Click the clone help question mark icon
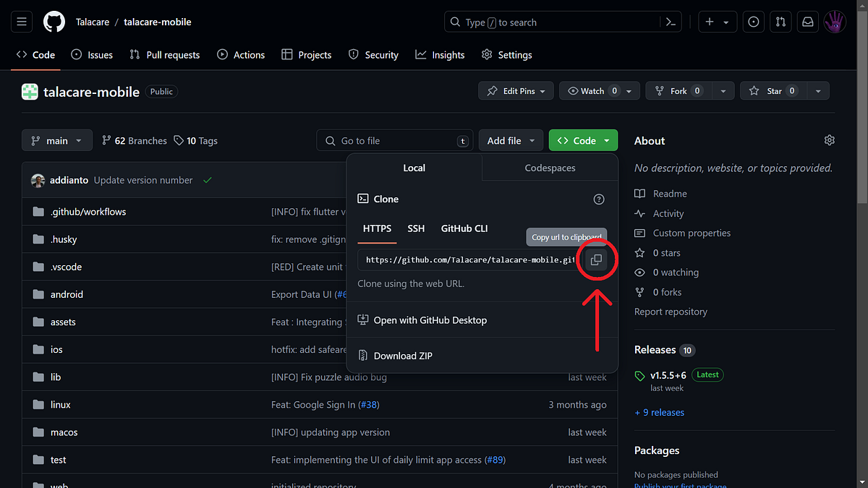Viewport: 868px width, 488px height. point(598,199)
